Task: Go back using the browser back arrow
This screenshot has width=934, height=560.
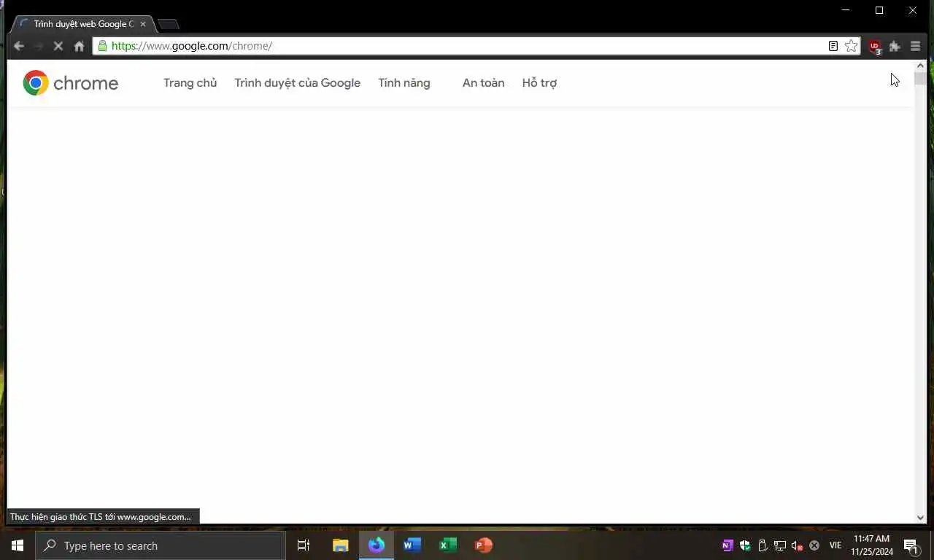Action: (x=19, y=46)
